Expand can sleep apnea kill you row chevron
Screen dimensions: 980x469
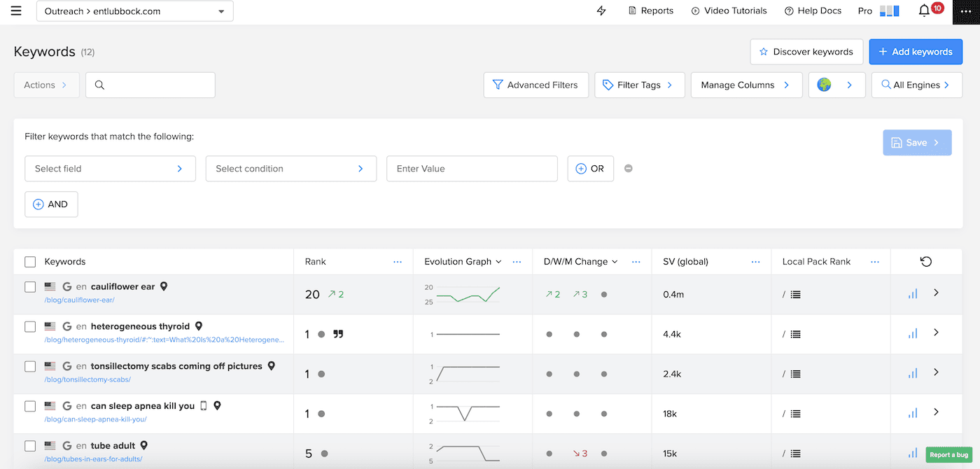pos(937,412)
